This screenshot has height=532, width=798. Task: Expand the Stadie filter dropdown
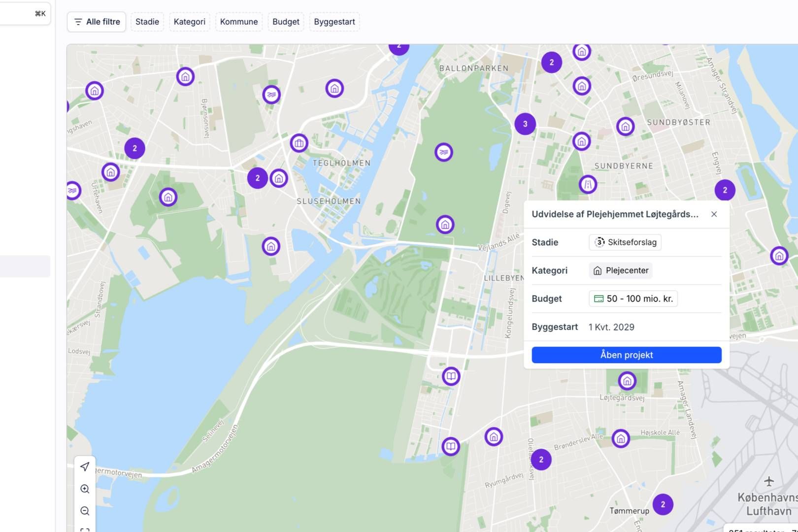(147, 22)
